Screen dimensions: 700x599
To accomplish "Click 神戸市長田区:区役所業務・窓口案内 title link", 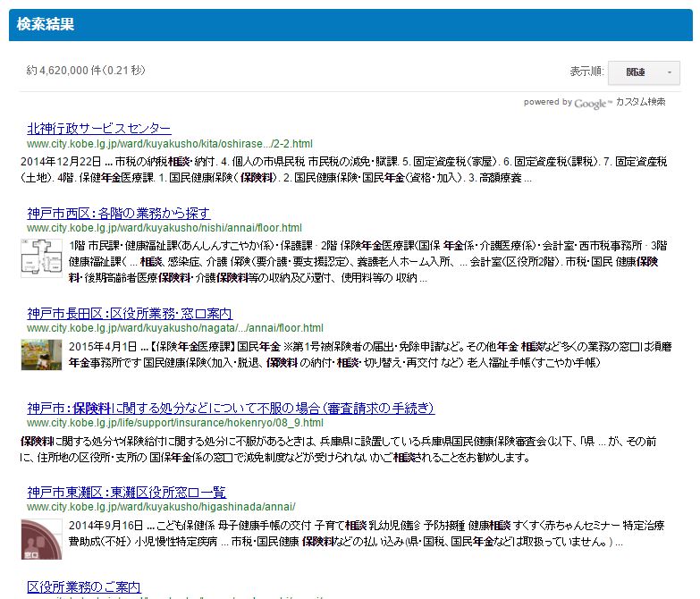I will click(x=129, y=314).
